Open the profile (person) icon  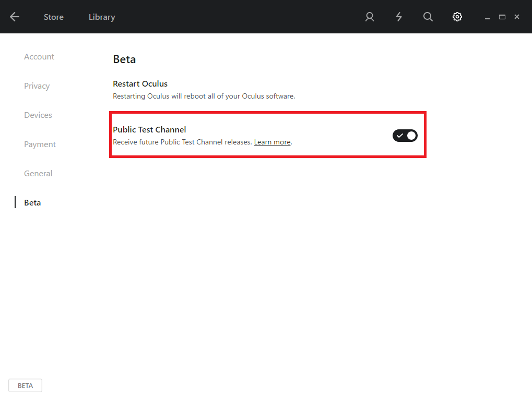(x=370, y=17)
